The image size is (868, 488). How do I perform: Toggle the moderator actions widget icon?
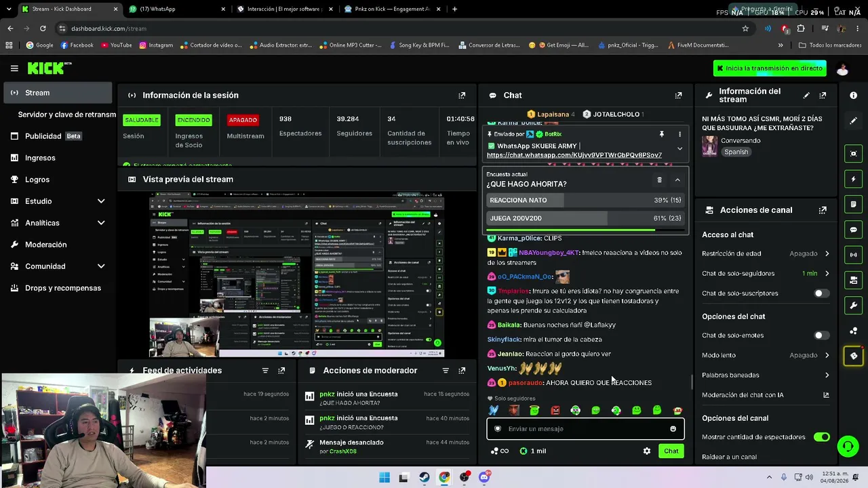tap(853, 204)
